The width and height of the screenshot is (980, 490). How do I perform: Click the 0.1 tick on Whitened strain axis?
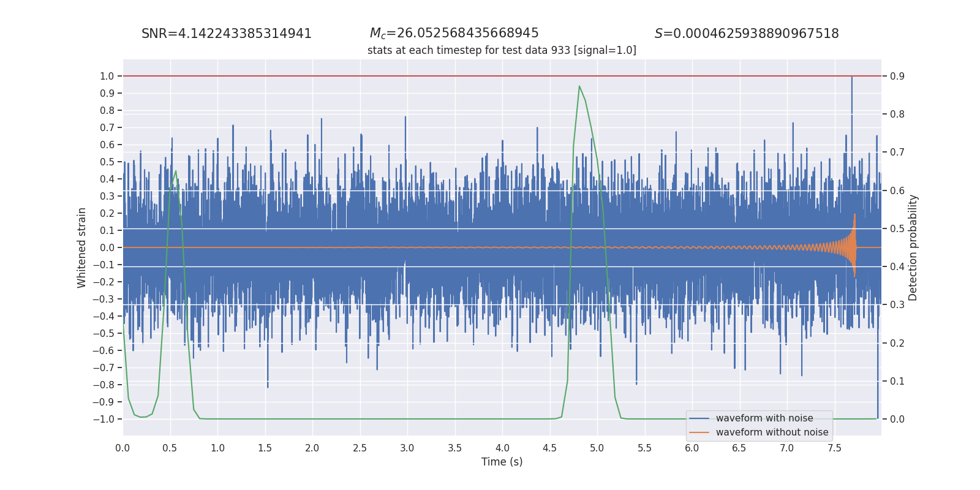click(107, 230)
